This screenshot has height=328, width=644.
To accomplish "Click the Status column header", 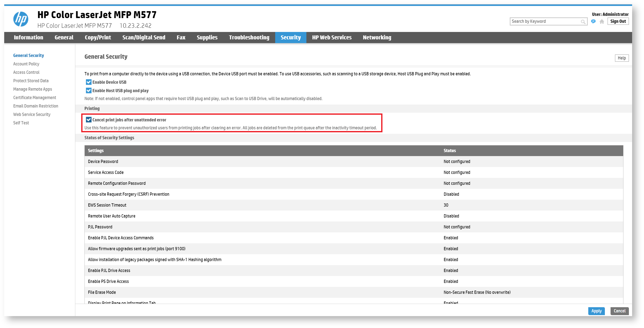I will coord(450,151).
